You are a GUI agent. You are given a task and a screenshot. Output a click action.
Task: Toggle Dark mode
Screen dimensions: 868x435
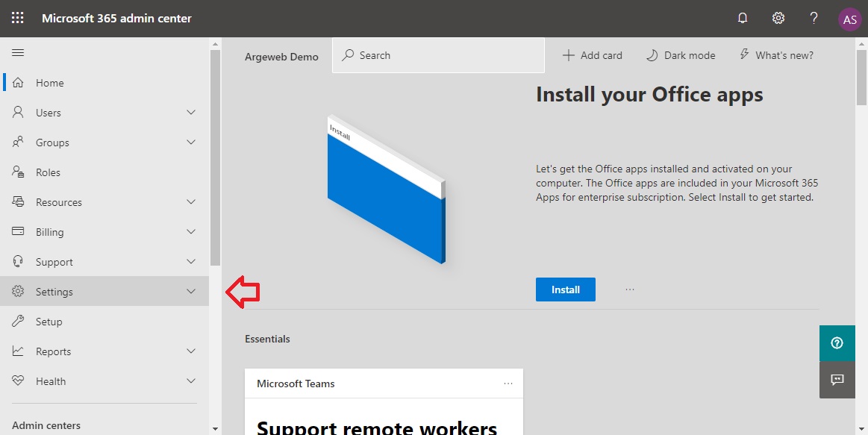click(x=681, y=55)
